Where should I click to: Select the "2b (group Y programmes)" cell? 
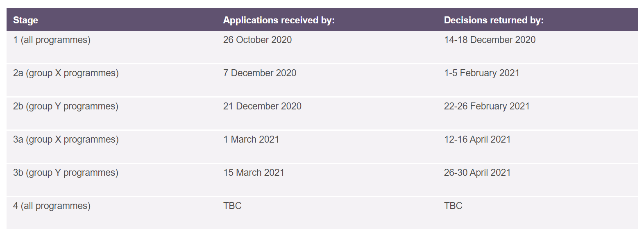tap(66, 106)
